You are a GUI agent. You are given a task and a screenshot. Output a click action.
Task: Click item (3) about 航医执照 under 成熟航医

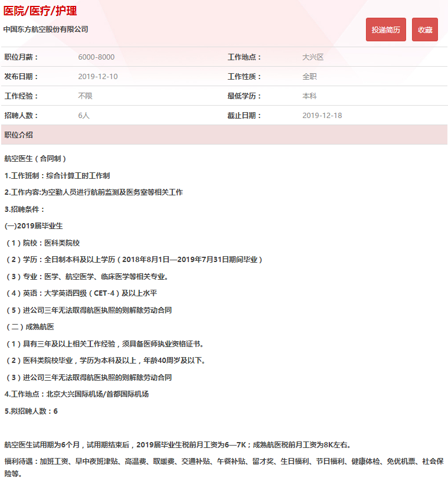pyautogui.click(x=89, y=377)
